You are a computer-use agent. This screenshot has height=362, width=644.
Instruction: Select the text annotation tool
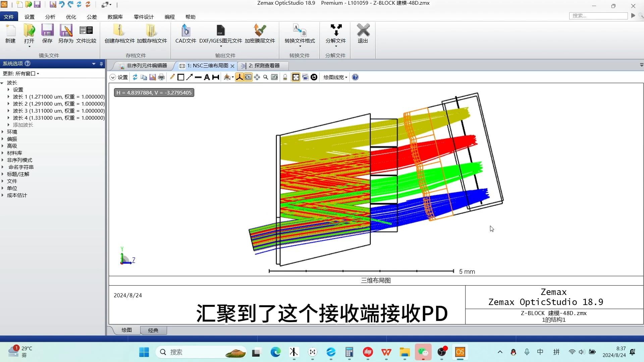pos(207,77)
